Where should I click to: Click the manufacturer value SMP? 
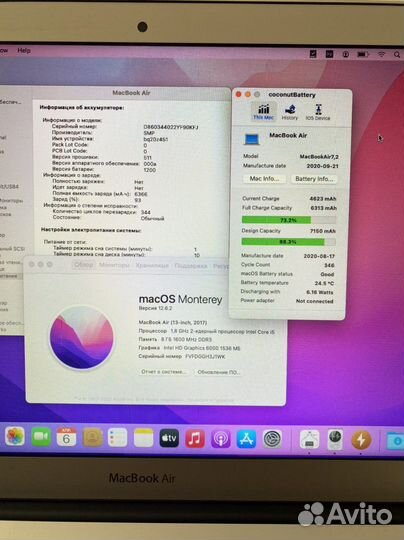pos(149,133)
